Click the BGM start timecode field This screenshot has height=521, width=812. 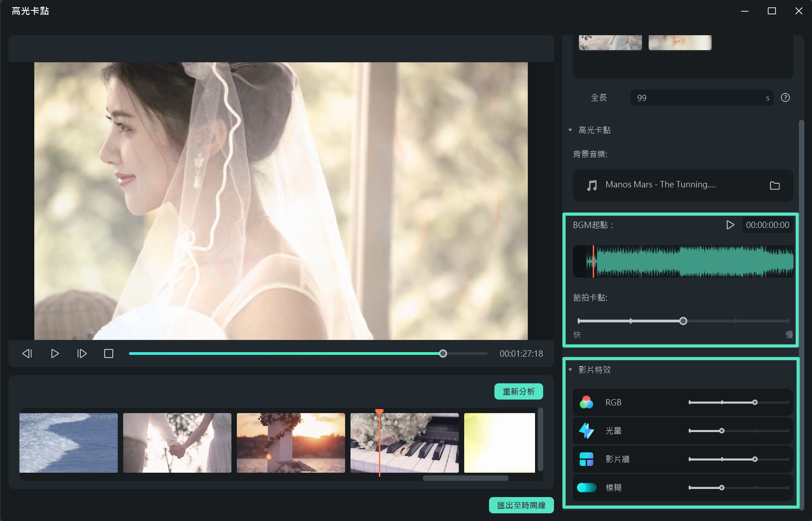click(x=767, y=225)
